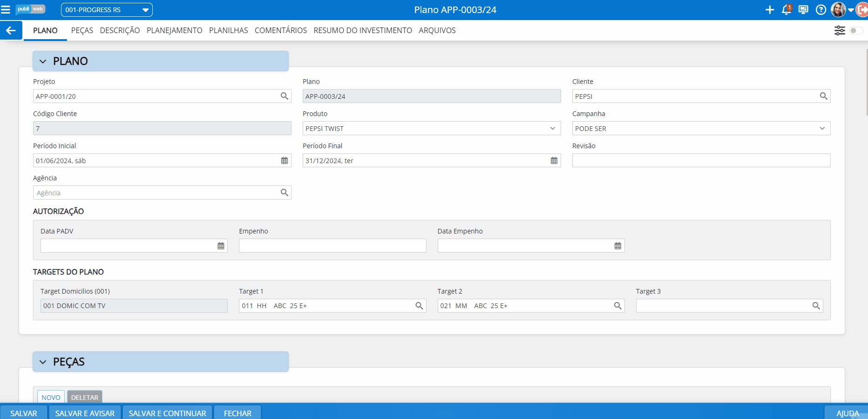The height and width of the screenshot is (419, 868).
Task: Click the publi web logo
Action: [30, 9]
